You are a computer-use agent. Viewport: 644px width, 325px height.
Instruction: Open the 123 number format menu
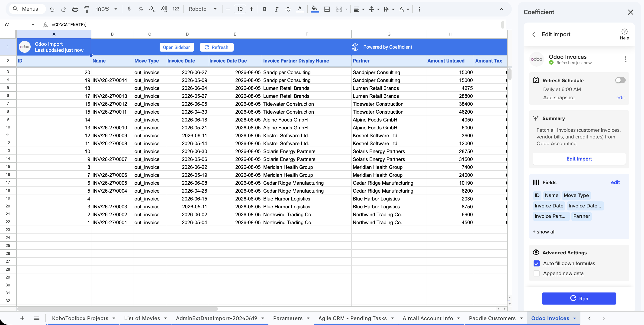[x=176, y=9]
